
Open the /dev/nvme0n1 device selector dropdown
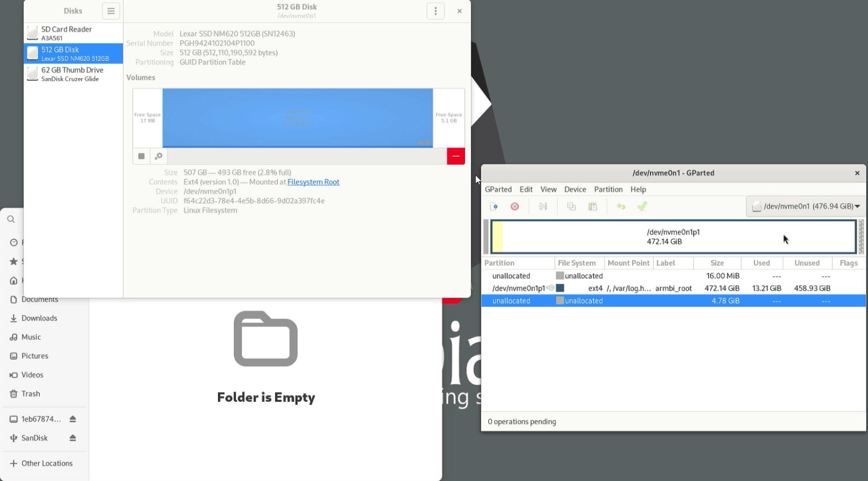[x=806, y=207]
